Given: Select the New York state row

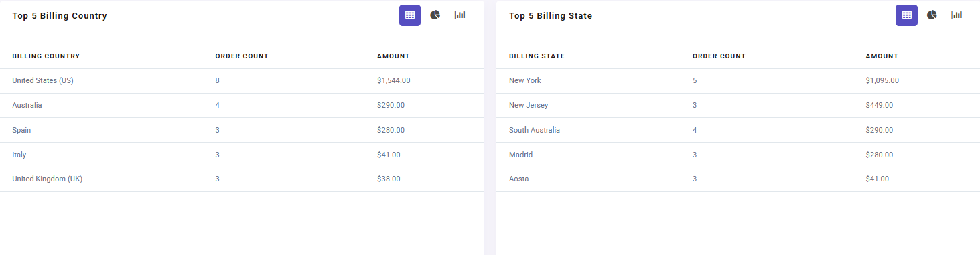Looking at the screenshot, I should click(x=738, y=81).
